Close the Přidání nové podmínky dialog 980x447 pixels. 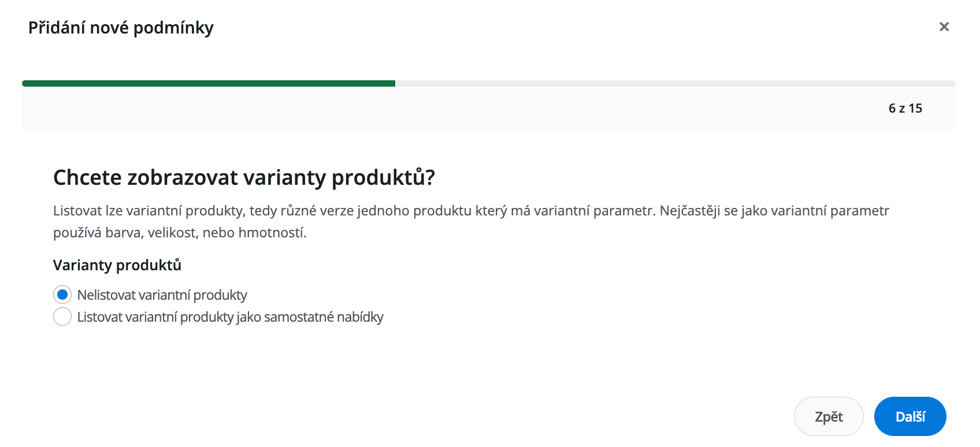point(944,27)
